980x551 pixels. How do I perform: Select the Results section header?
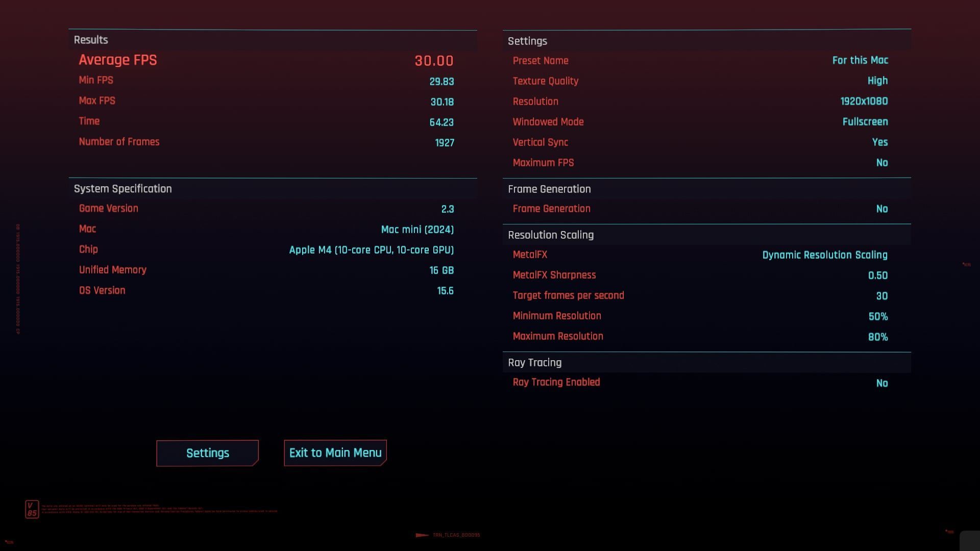tap(91, 40)
